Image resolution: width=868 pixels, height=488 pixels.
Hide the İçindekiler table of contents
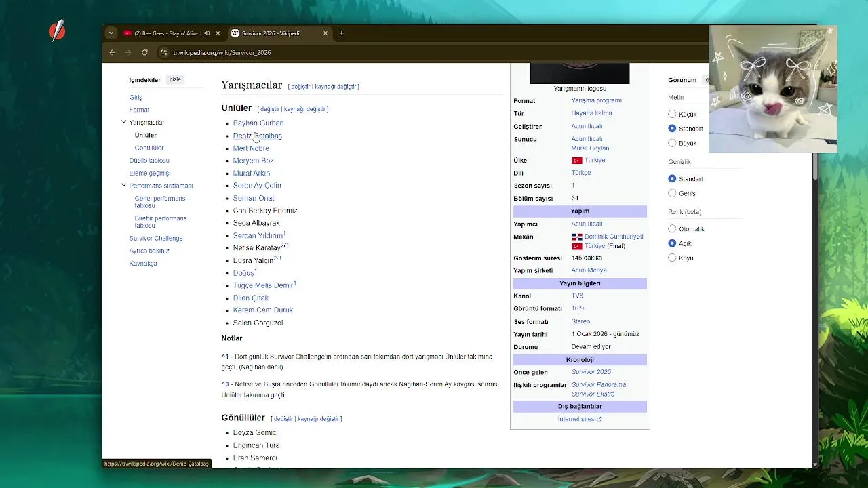click(175, 79)
